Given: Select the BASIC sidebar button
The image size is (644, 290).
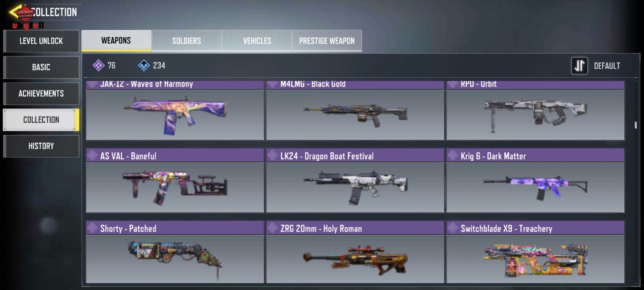Looking at the screenshot, I should click(x=41, y=67).
